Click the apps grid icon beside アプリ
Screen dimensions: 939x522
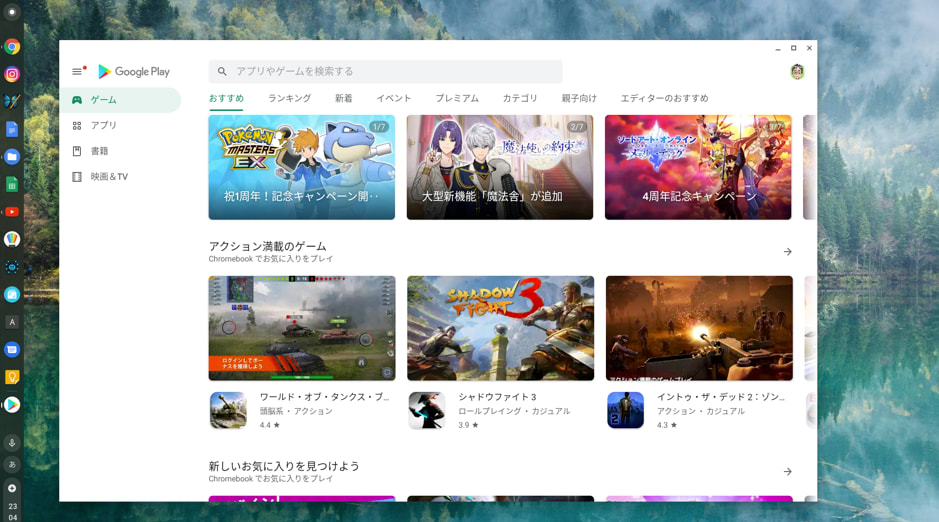77,126
